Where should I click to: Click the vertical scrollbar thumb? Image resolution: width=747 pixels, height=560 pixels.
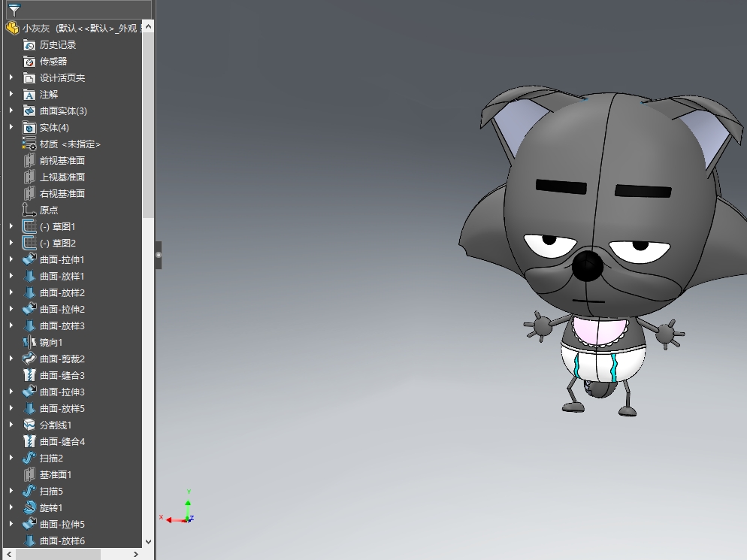[148, 126]
